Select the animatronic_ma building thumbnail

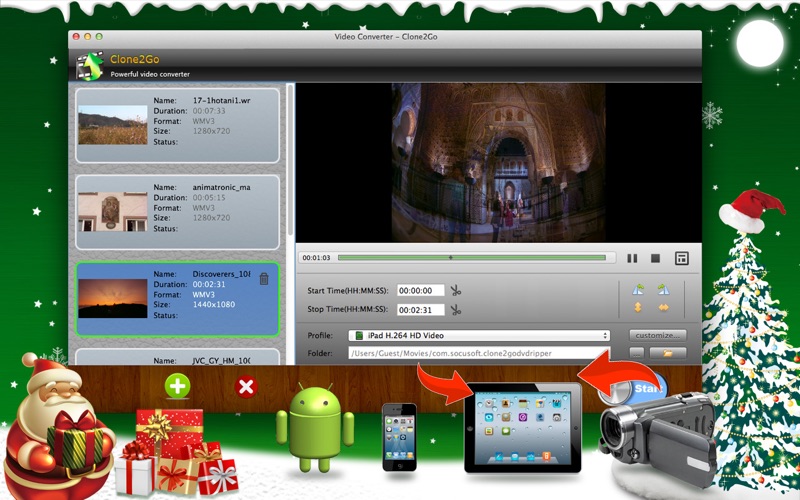[x=113, y=212]
